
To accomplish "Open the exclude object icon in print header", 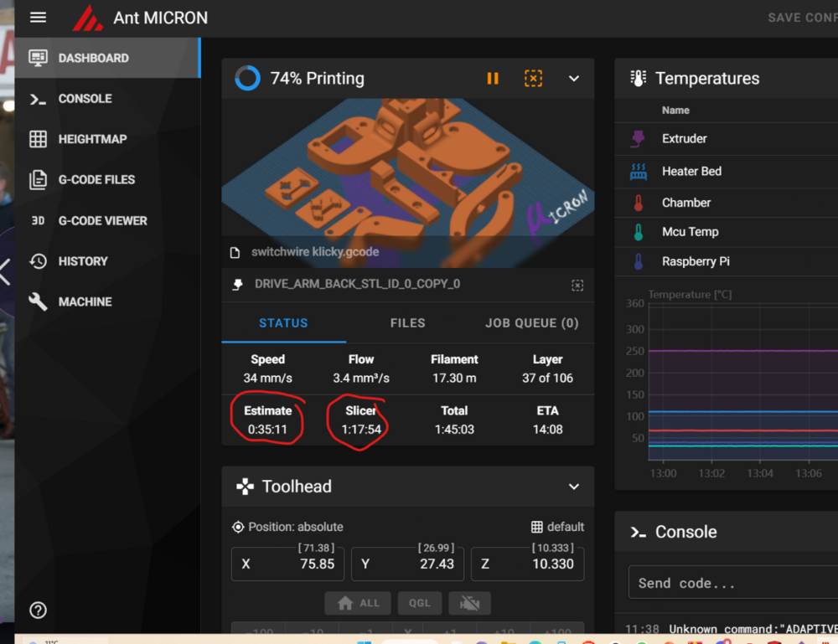I will tap(533, 79).
